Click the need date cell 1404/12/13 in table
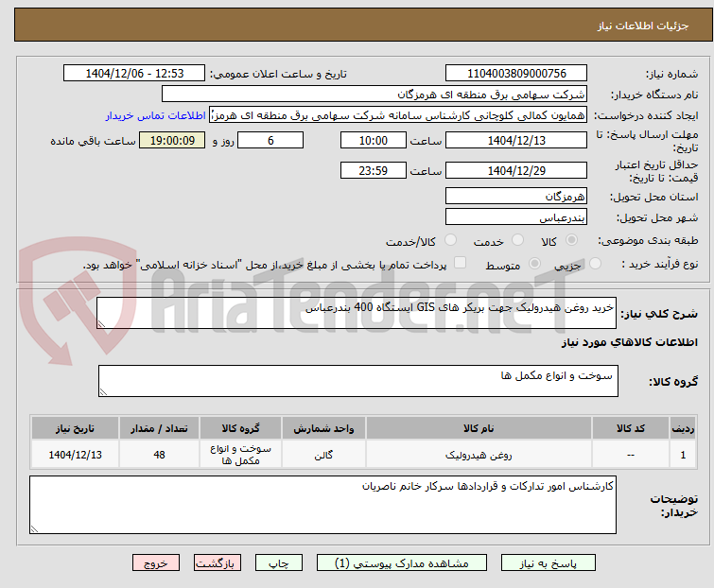714x588 pixels. coord(75,454)
